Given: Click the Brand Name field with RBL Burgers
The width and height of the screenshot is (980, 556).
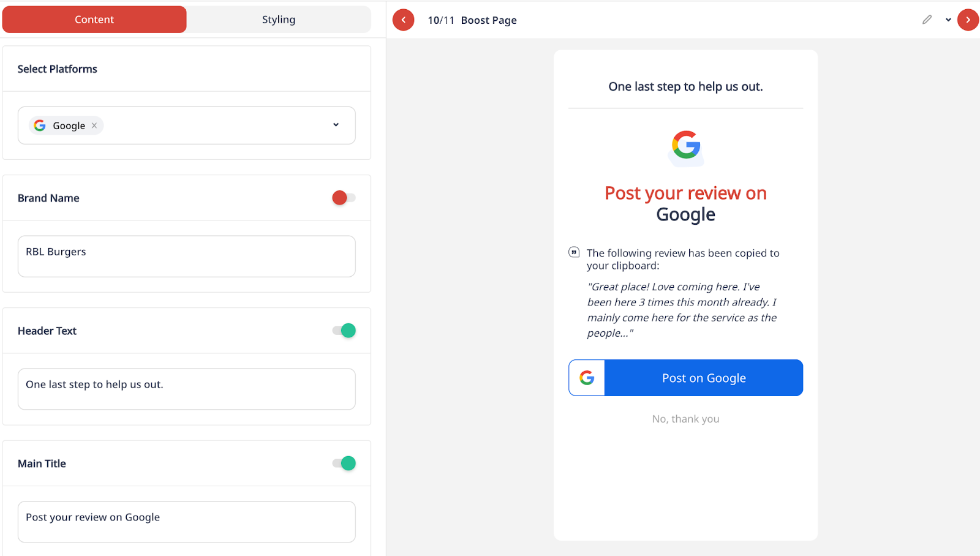Looking at the screenshot, I should [186, 257].
